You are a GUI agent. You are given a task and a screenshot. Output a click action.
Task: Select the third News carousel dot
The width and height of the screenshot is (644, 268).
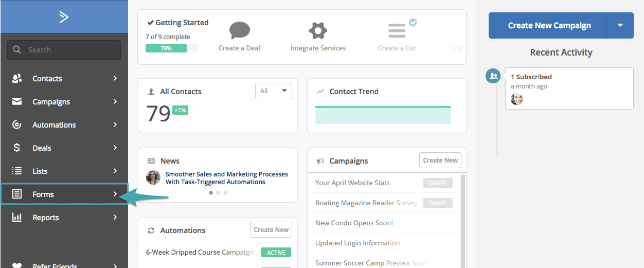click(225, 193)
